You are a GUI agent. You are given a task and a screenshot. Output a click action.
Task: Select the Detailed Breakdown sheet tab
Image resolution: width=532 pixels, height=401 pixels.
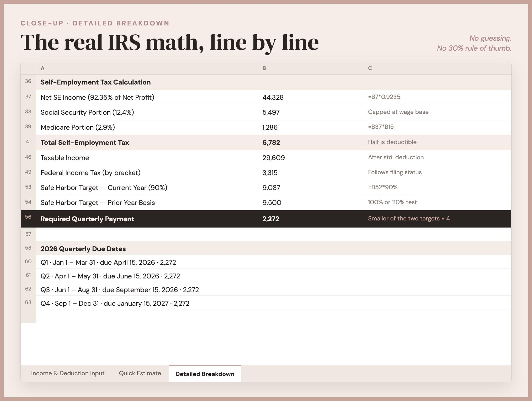(205, 374)
